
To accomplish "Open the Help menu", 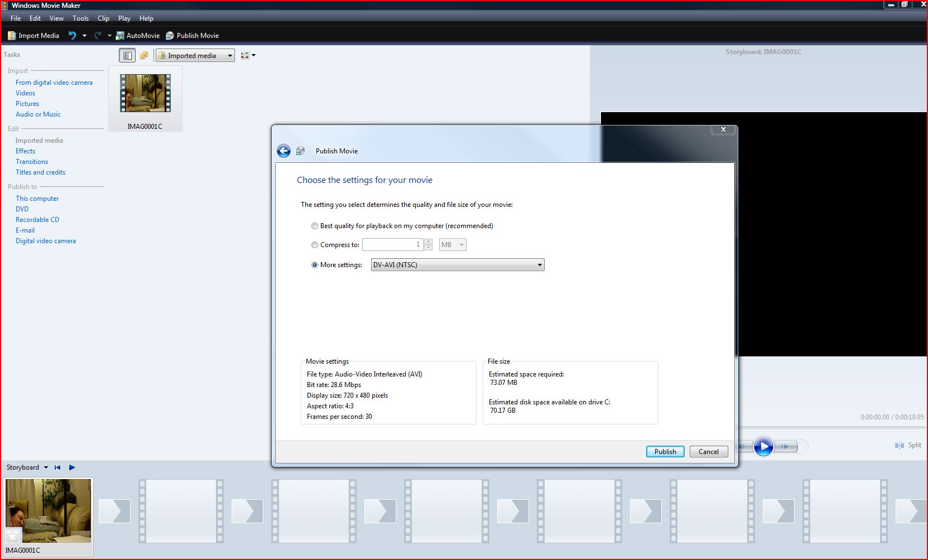I will click(x=146, y=18).
